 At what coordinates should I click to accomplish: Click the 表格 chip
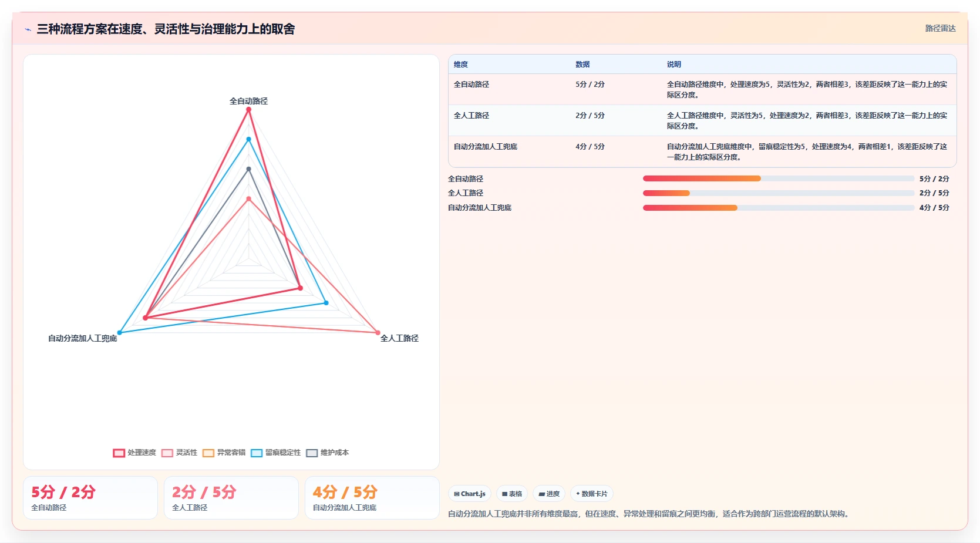click(512, 494)
